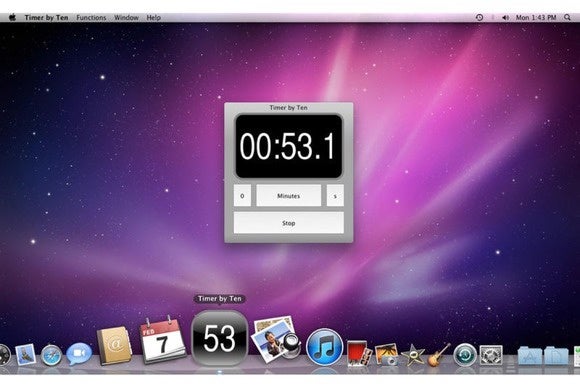The height and width of the screenshot is (388, 580).
Task: Open Spotlight search magnifier
Action: tap(567, 17)
